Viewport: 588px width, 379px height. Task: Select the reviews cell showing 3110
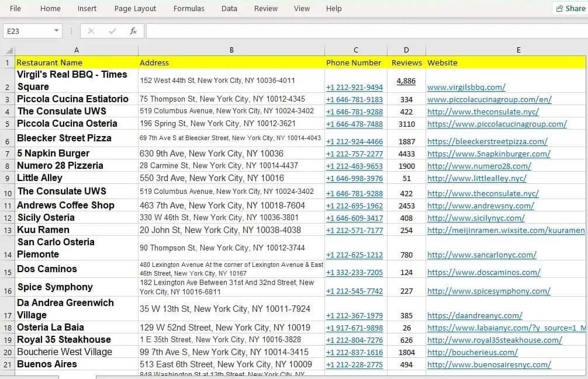406,124
